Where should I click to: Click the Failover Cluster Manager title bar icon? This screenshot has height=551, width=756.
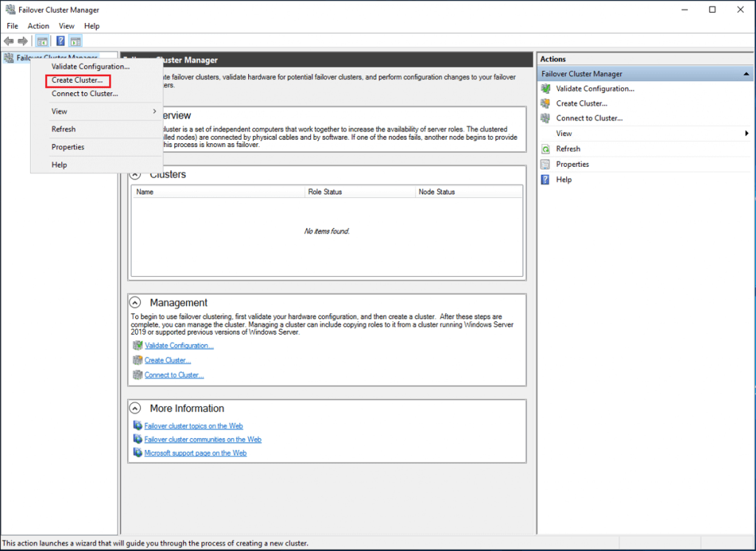coord(10,9)
